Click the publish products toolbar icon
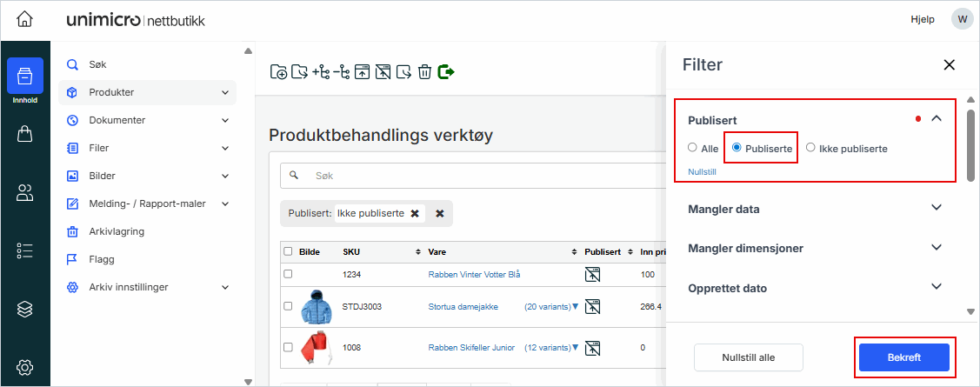The width and height of the screenshot is (980, 387). click(362, 72)
